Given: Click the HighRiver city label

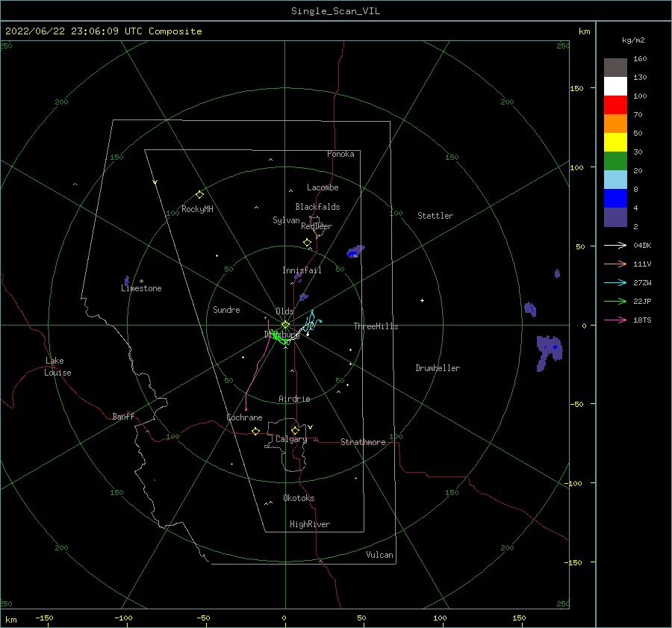Looking at the screenshot, I should pos(310,524).
